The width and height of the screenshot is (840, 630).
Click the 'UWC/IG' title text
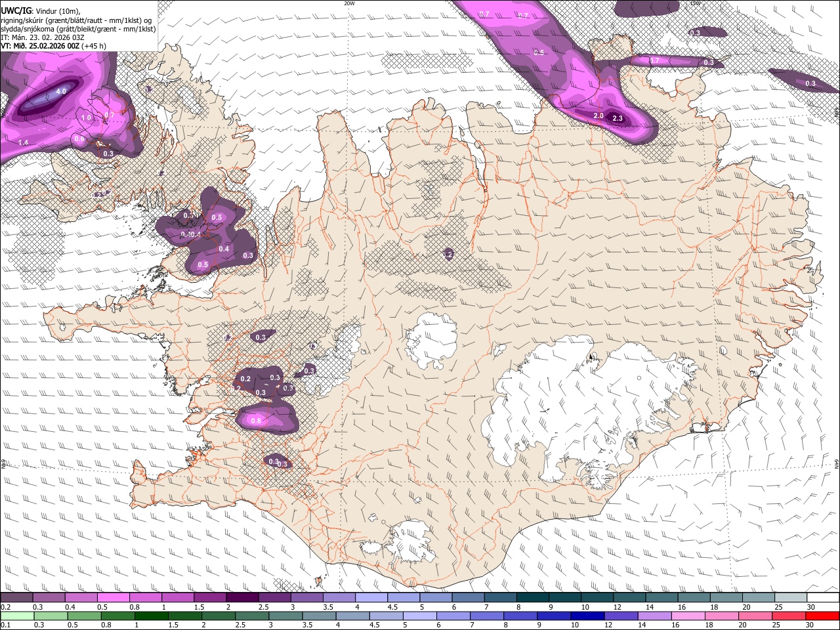[x=15, y=10]
